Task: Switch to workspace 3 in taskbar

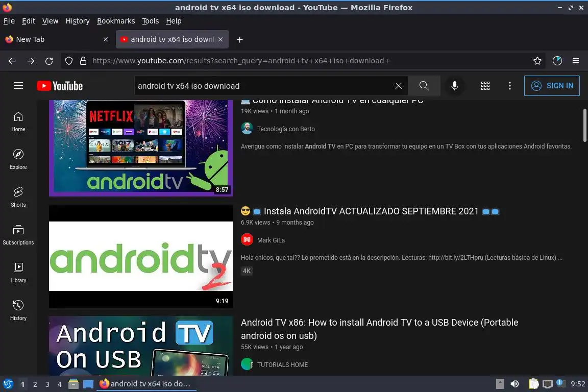Action: tap(47, 384)
